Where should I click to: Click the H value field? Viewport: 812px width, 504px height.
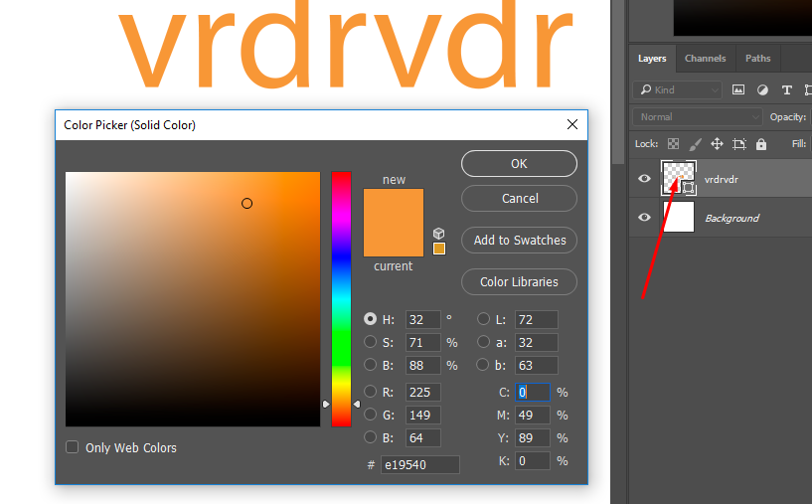pos(422,319)
